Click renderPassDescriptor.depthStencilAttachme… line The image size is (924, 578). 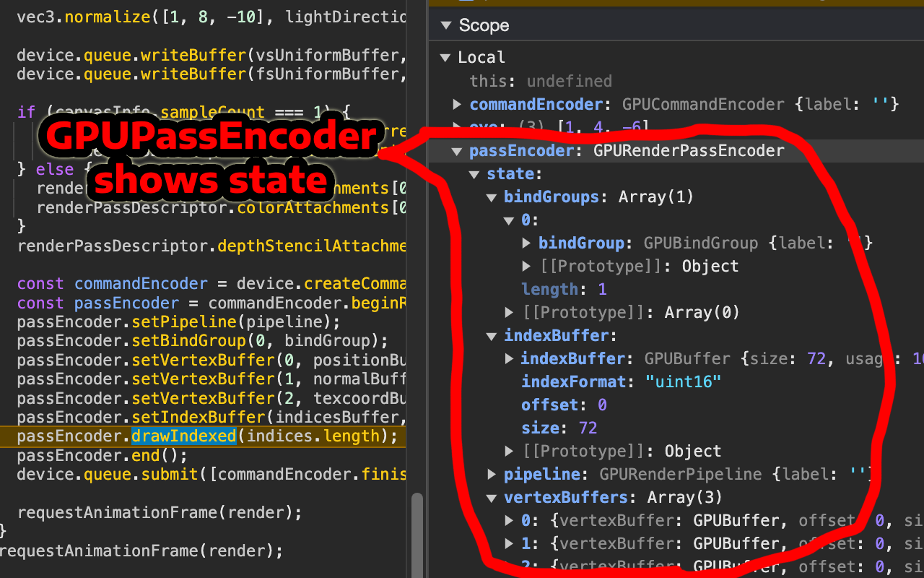coord(212,246)
